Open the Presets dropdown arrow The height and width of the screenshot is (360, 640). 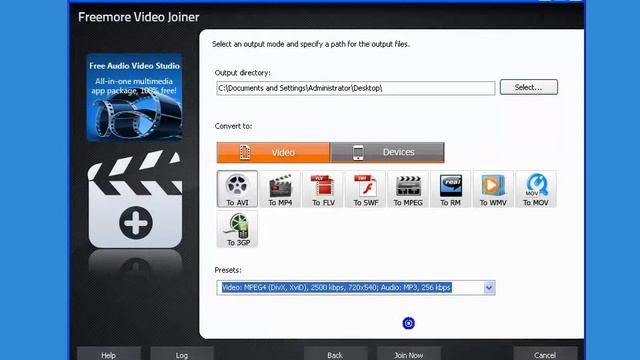pos(489,288)
